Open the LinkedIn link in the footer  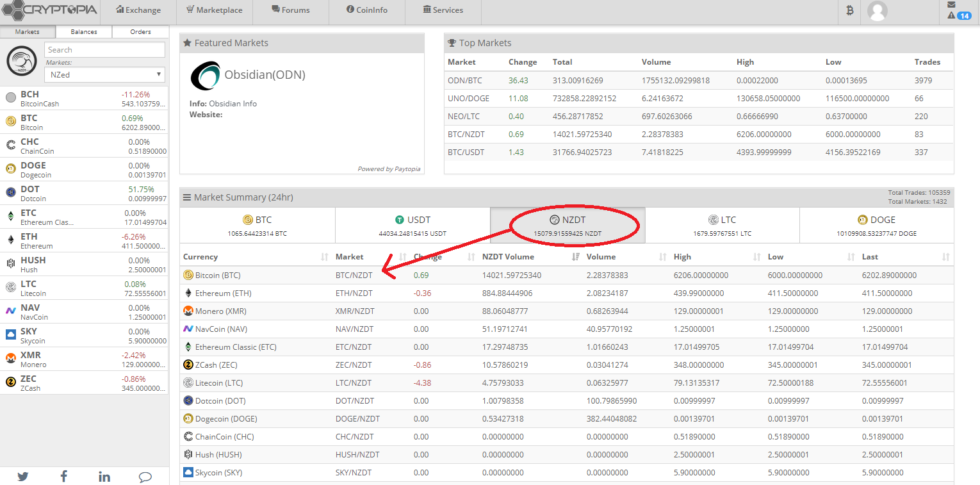[x=104, y=477]
